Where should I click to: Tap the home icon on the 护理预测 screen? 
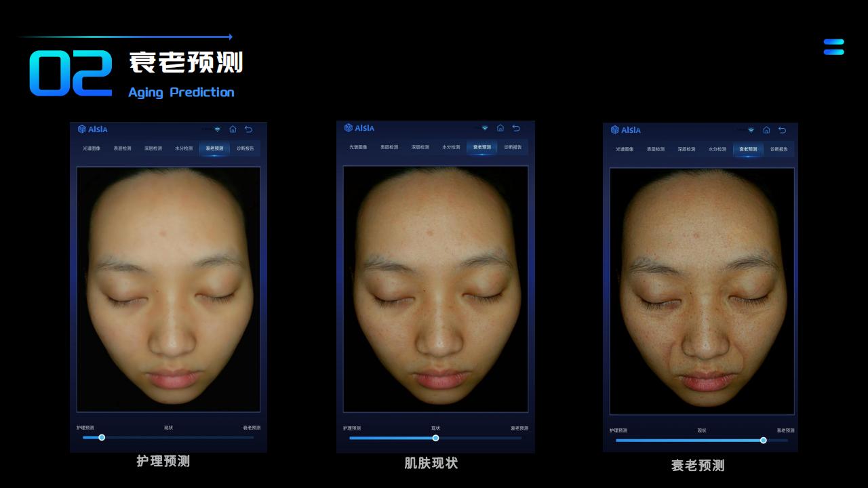click(233, 129)
